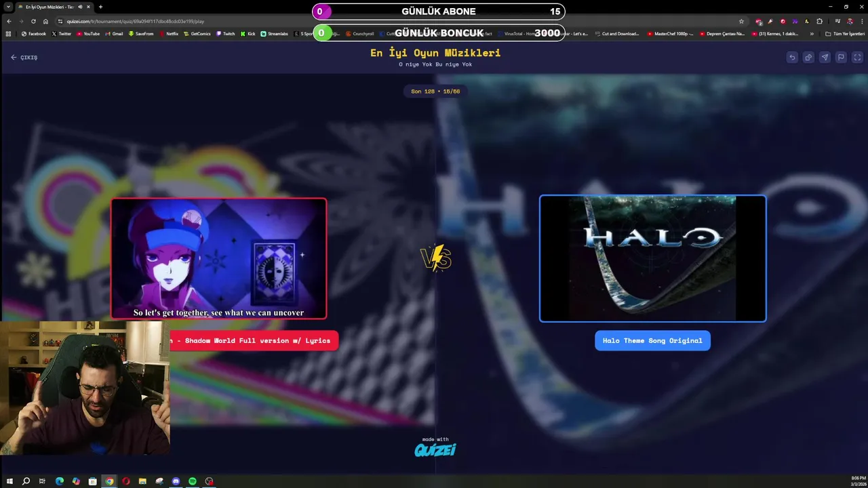The height and width of the screenshot is (488, 868).
Task: Toggle the fullscreen icon in quiz toolbar
Action: [x=857, y=58]
